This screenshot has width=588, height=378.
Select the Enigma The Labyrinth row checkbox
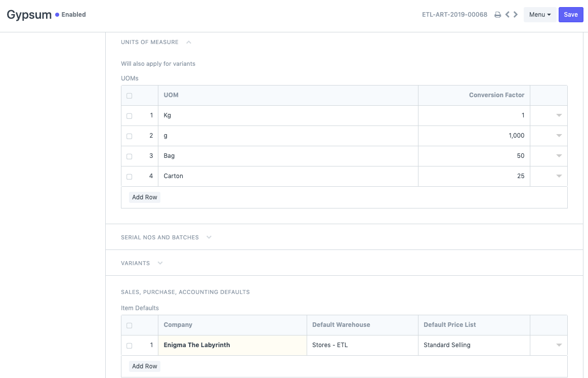click(x=130, y=346)
